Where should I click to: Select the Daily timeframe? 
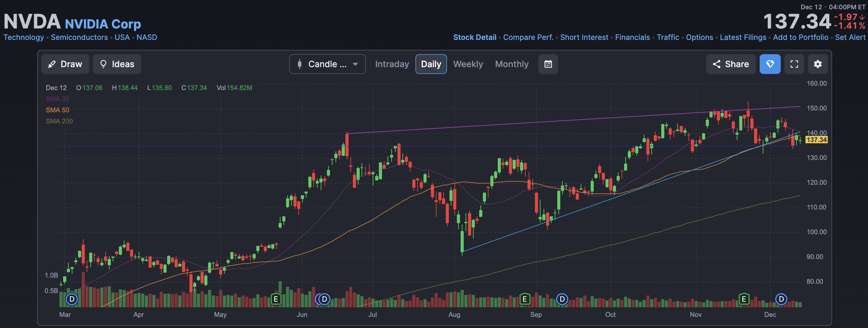click(x=431, y=64)
